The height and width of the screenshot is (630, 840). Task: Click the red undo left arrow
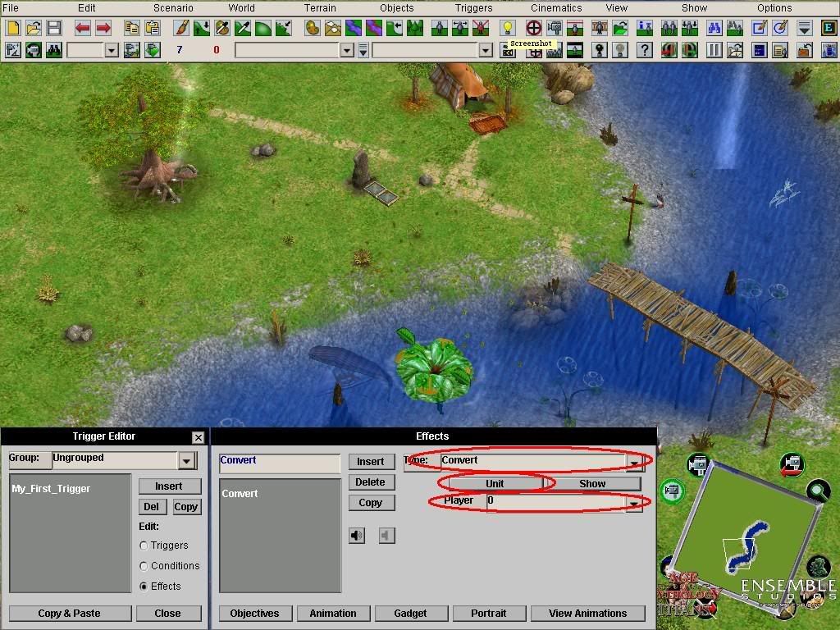click(x=83, y=28)
